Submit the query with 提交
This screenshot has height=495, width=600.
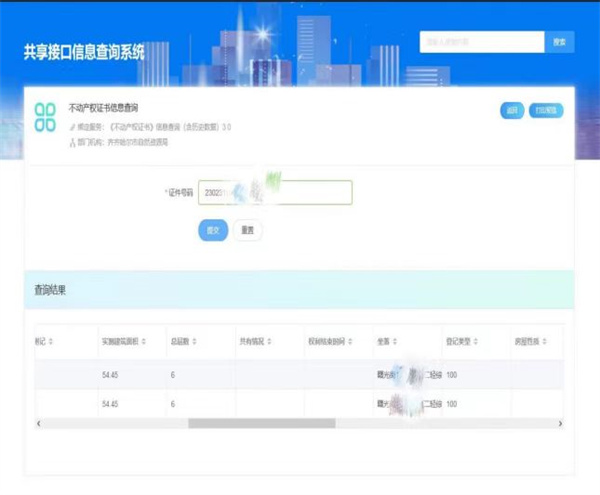[x=213, y=230]
